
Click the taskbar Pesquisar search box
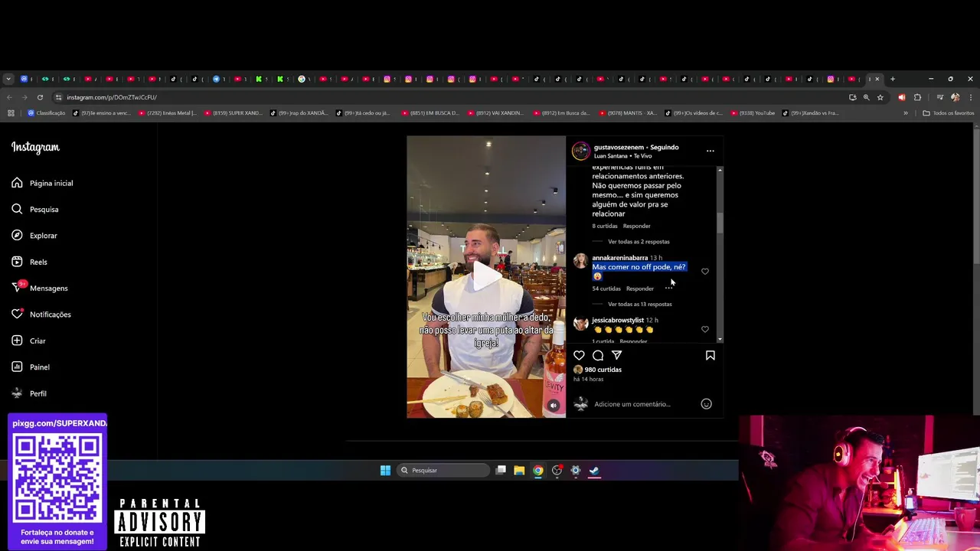point(443,471)
